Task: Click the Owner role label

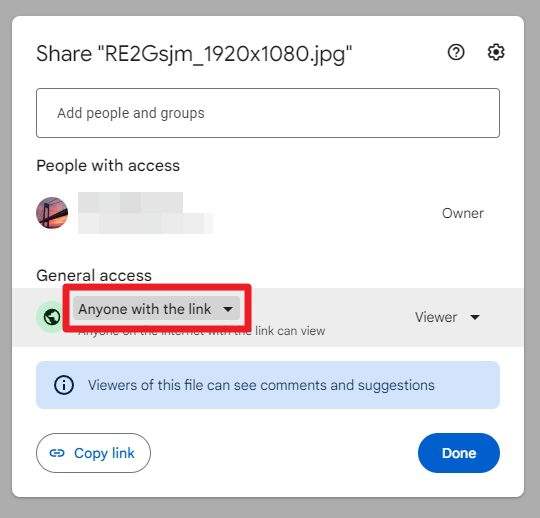Action: [x=463, y=213]
